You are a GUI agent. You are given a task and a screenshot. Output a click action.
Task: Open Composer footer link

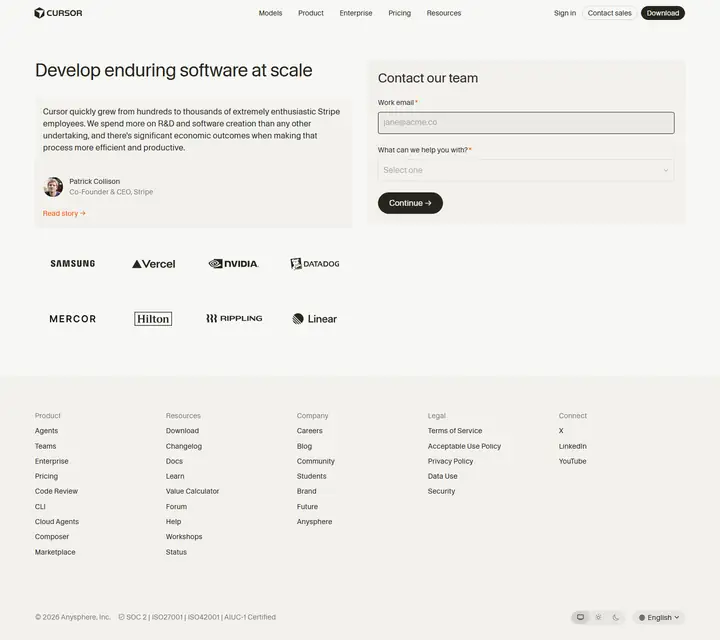point(52,536)
